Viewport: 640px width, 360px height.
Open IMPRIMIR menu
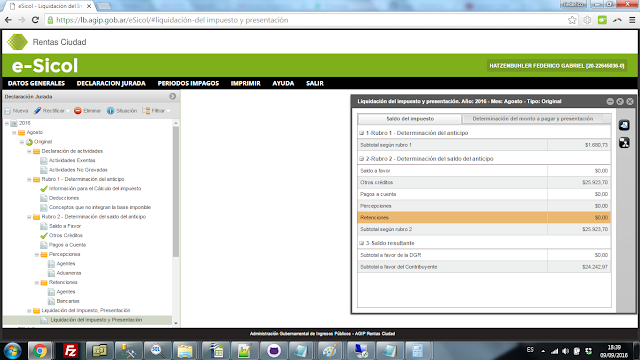click(x=245, y=83)
